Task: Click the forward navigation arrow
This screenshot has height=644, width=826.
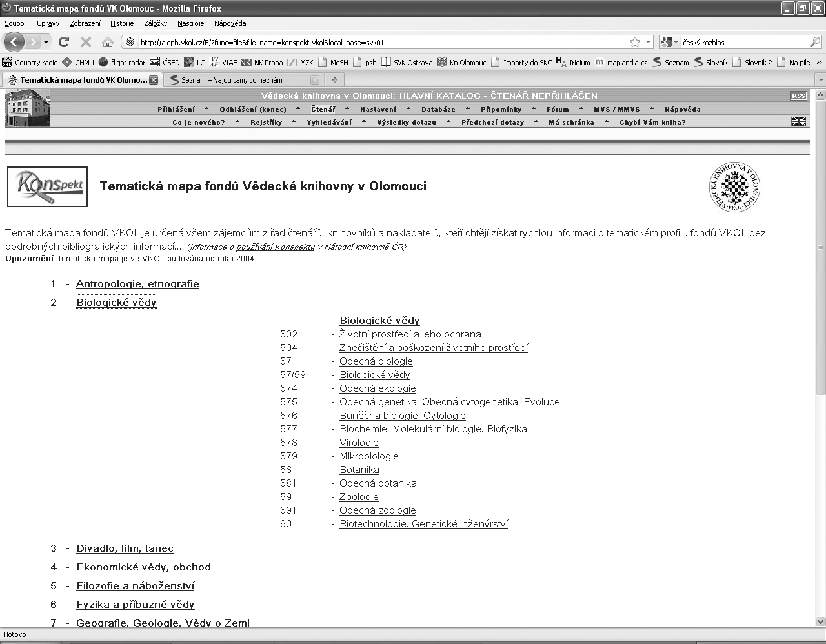Action: tap(33, 42)
